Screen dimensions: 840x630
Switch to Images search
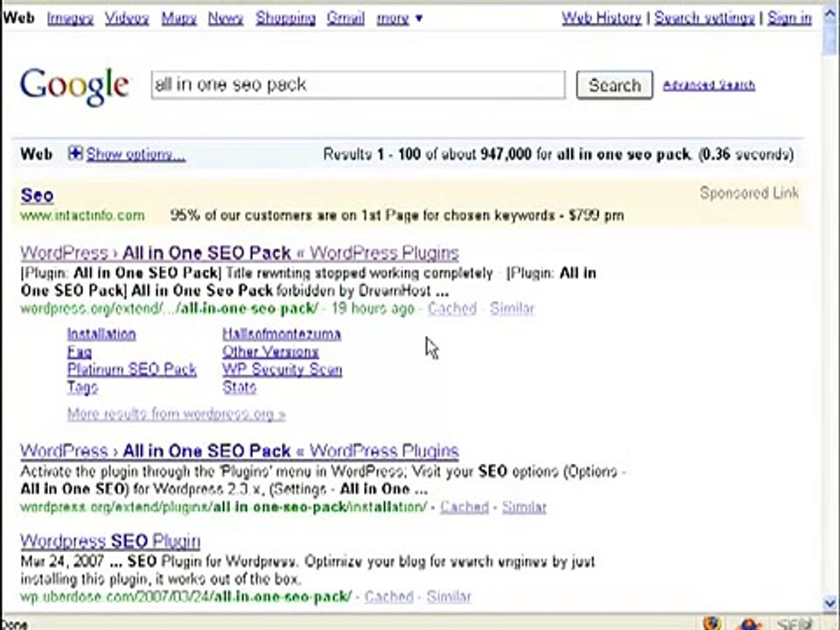(x=70, y=18)
